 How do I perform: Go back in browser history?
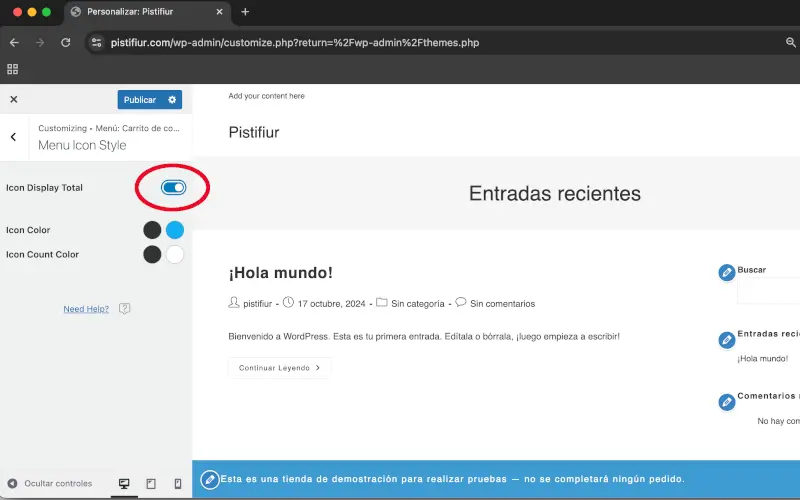(x=14, y=42)
